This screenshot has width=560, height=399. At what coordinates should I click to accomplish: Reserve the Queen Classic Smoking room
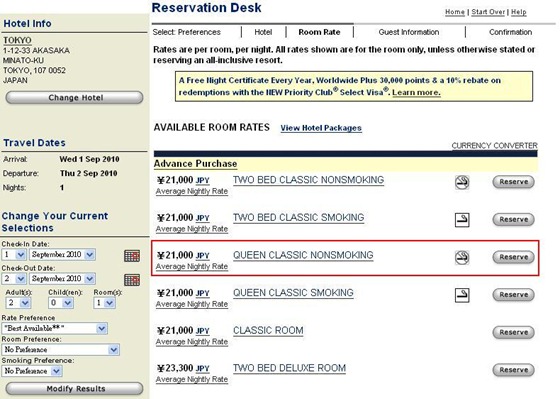pyautogui.click(x=513, y=295)
